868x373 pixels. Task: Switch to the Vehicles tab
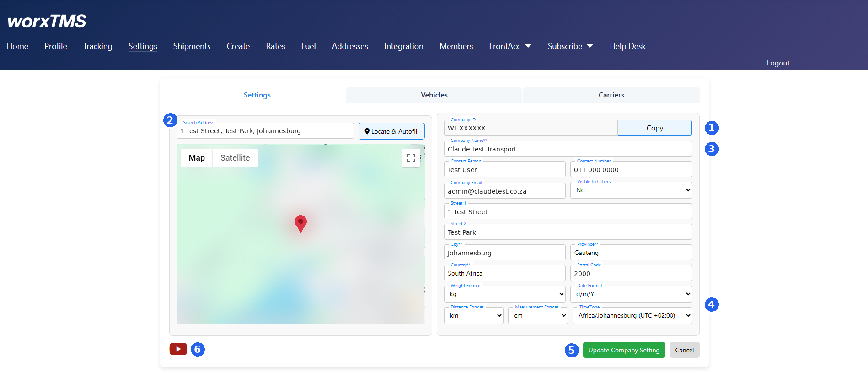pyautogui.click(x=434, y=95)
